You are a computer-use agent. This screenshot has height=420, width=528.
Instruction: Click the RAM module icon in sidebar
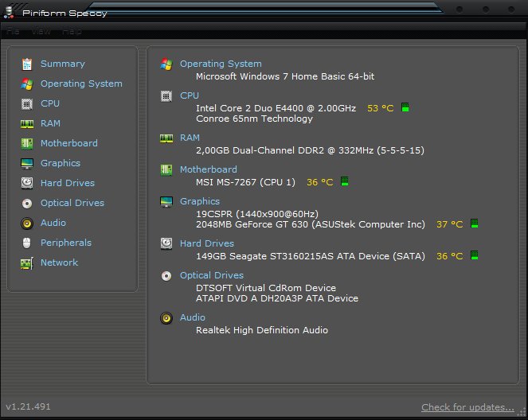click(x=27, y=123)
